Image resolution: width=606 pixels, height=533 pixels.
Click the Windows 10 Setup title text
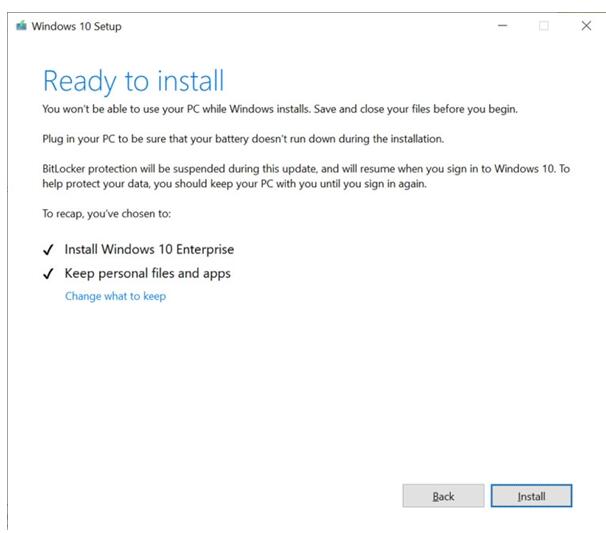pos(77,26)
